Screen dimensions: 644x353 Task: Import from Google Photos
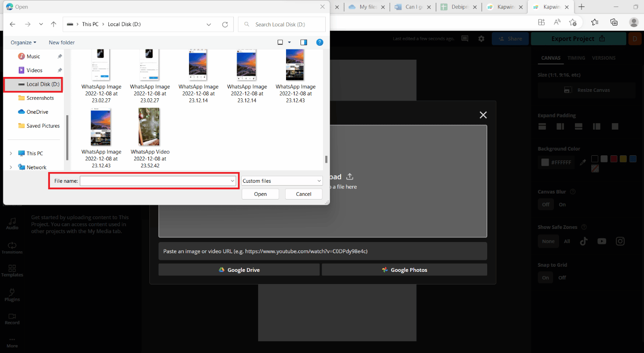(x=404, y=270)
